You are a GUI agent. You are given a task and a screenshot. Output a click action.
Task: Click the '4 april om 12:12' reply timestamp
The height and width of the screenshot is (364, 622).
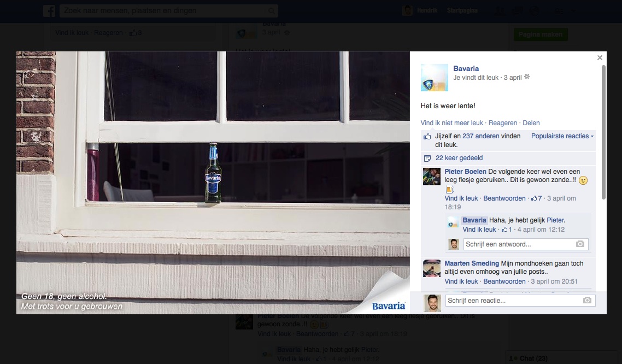[x=541, y=230]
